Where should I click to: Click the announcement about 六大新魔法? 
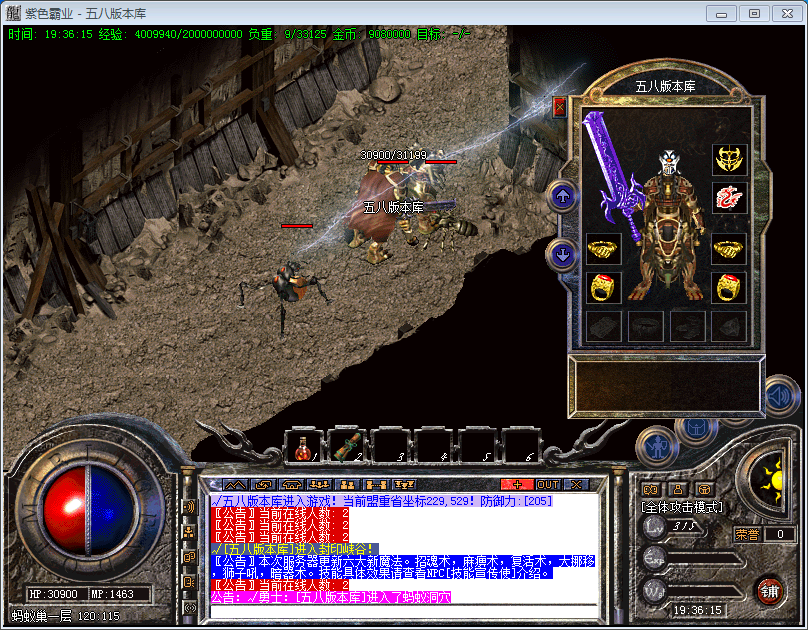pos(403,567)
